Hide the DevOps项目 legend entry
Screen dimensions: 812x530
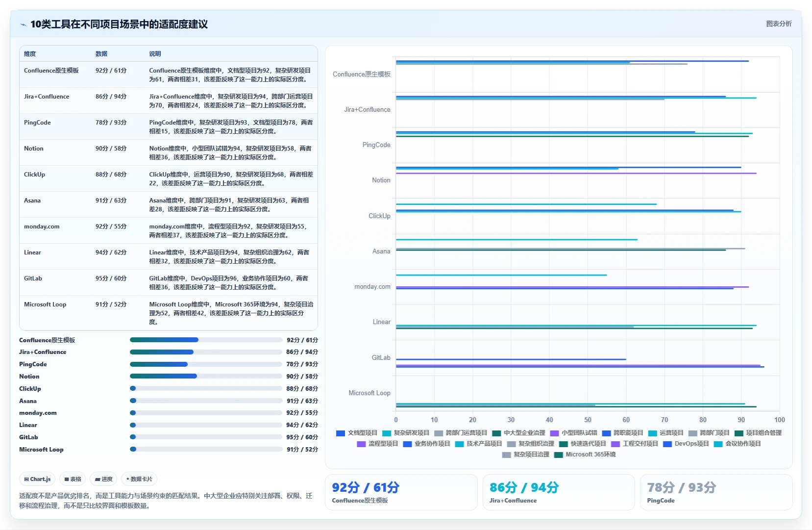(x=686, y=444)
